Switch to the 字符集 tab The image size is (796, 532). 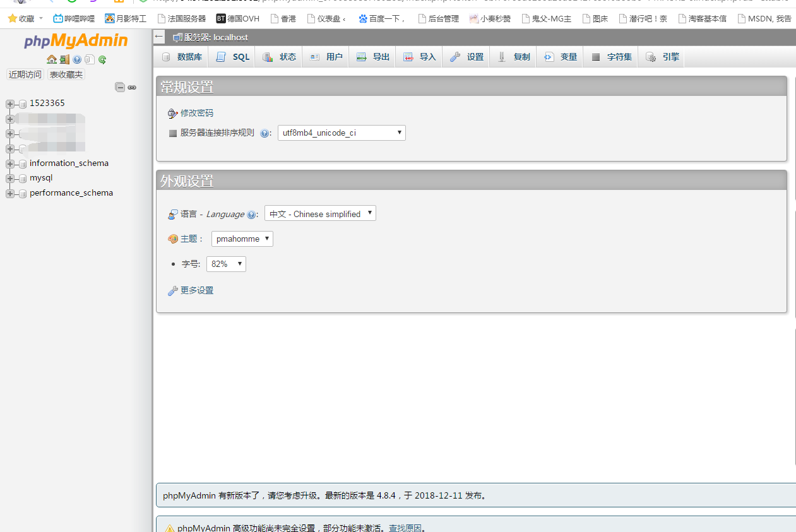pyautogui.click(x=611, y=57)
